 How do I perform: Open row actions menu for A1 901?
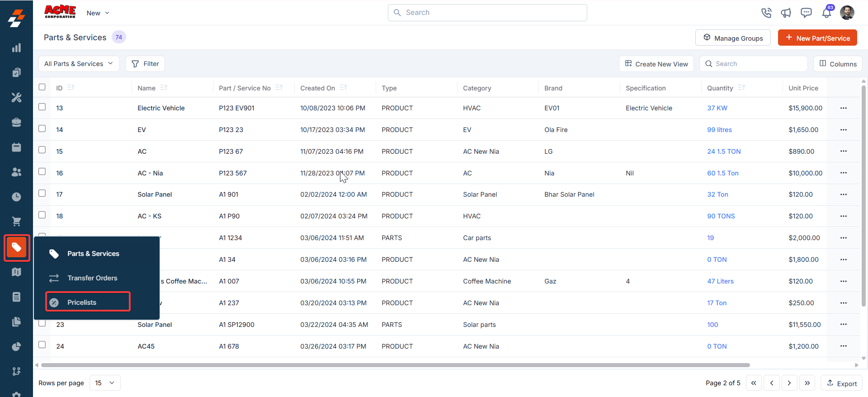coord(844,194)
